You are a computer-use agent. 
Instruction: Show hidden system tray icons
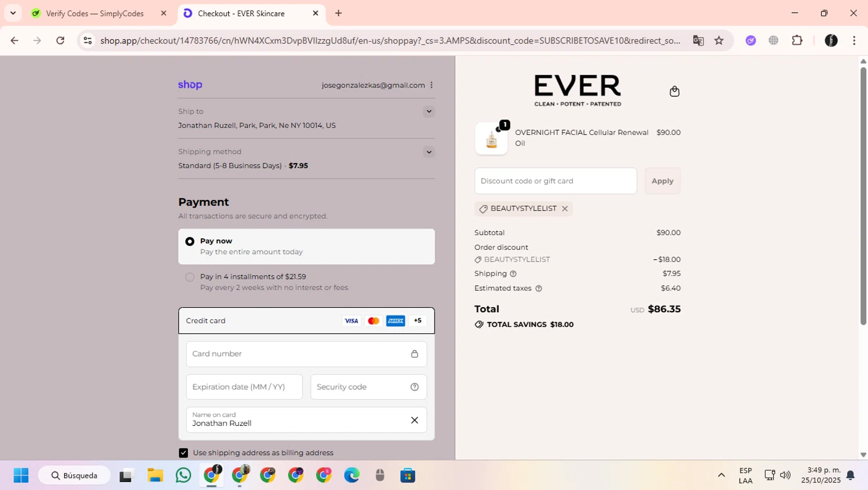coord(721,475)
